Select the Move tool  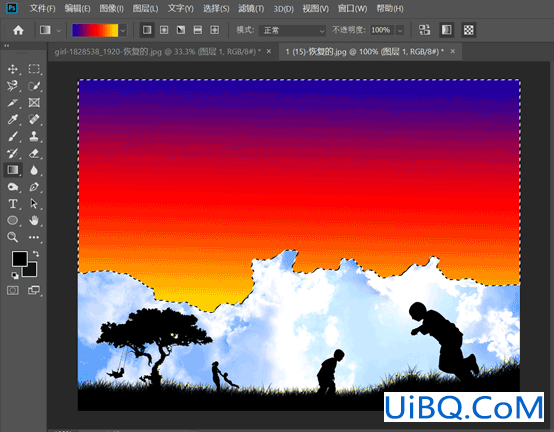[x=13, y=69]
